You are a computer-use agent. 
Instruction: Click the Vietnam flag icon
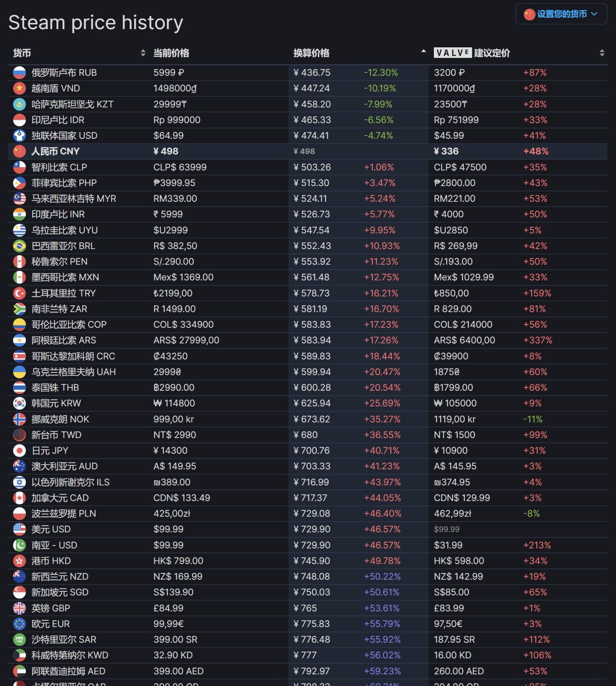pyautogui.click(x=19, y=89)
